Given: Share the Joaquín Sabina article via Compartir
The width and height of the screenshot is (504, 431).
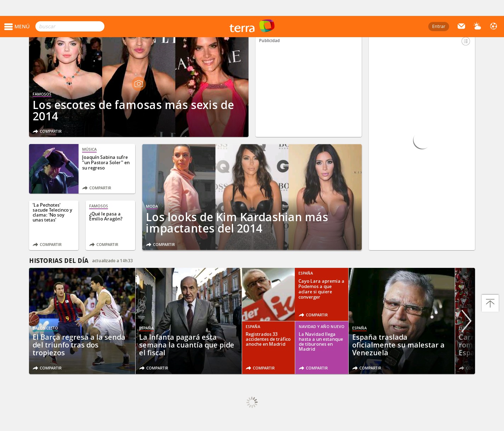Looking at the screenshot, I should (x=97, y=188).
